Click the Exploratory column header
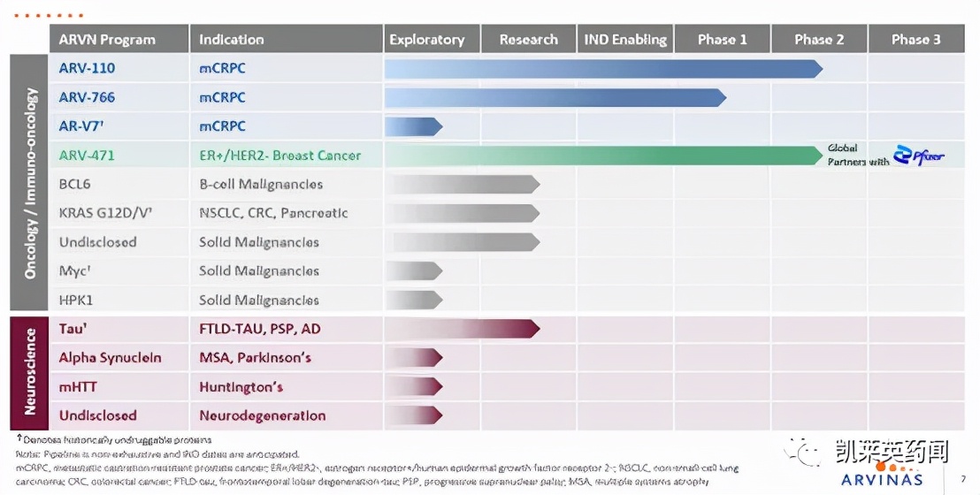980x495 pixels. pyautogui.click(x=426, y=40)
